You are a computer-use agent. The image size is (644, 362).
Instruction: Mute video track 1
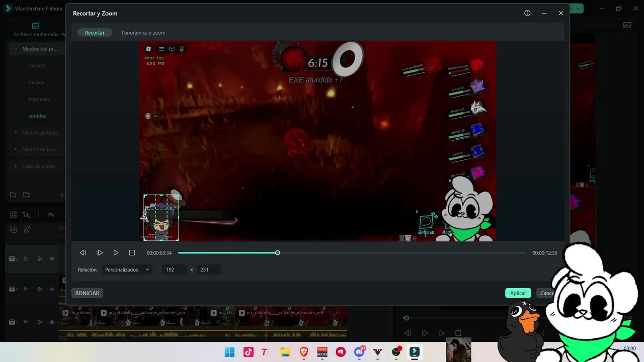pyautogui.click(x=39, y=322)
